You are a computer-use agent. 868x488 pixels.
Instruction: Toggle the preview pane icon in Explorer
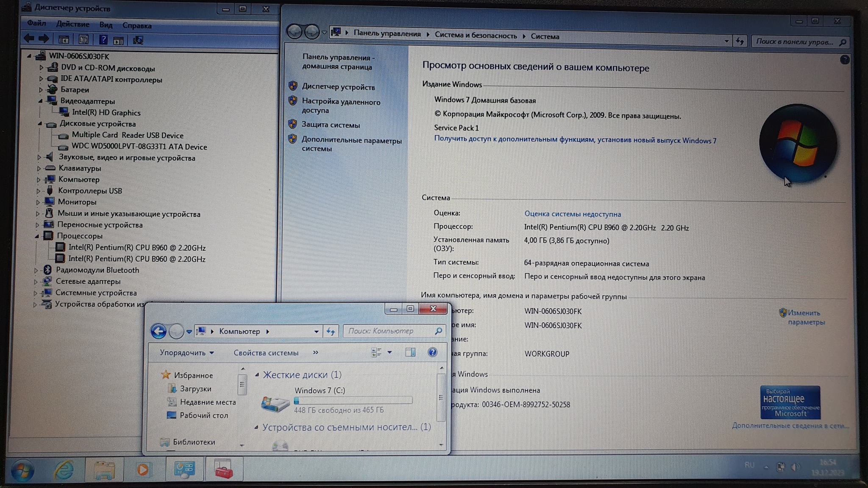click(x=410, y=352)
